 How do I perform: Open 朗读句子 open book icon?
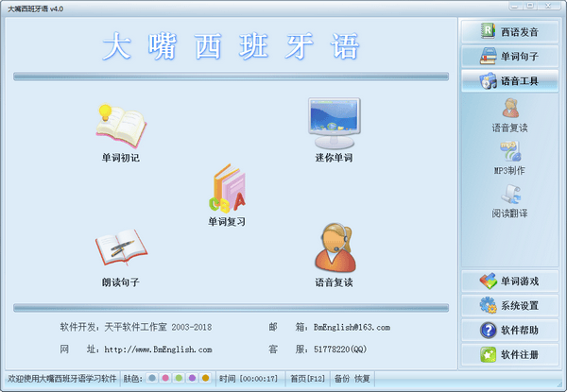pos(120,250)
